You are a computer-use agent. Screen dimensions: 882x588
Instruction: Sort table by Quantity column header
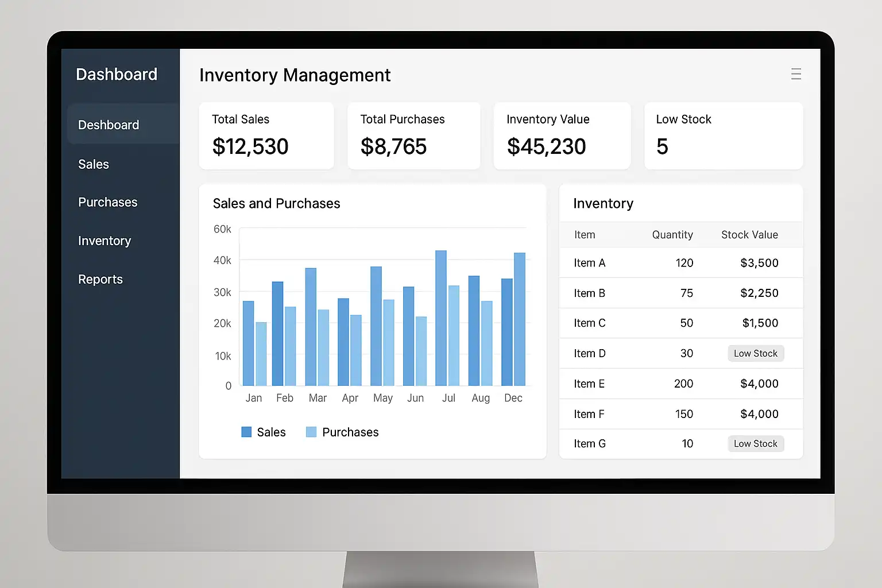(672, 235)
